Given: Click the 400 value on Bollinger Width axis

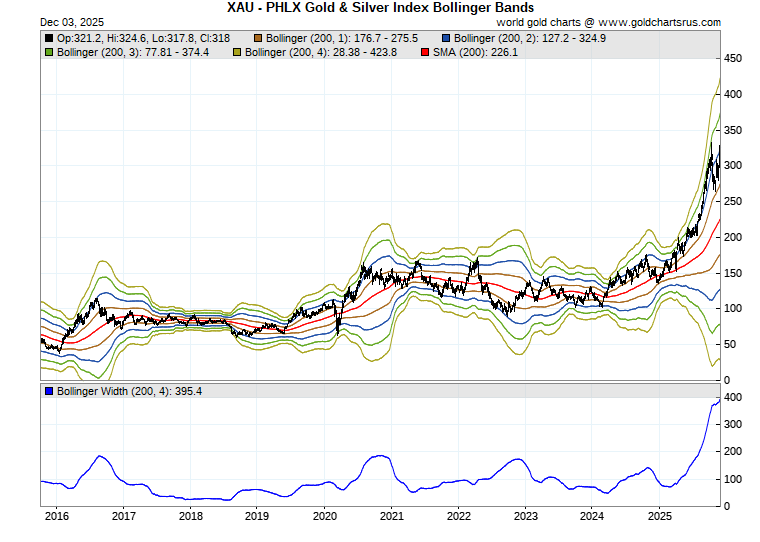Looking at the screenshot, I should point(733,398).
